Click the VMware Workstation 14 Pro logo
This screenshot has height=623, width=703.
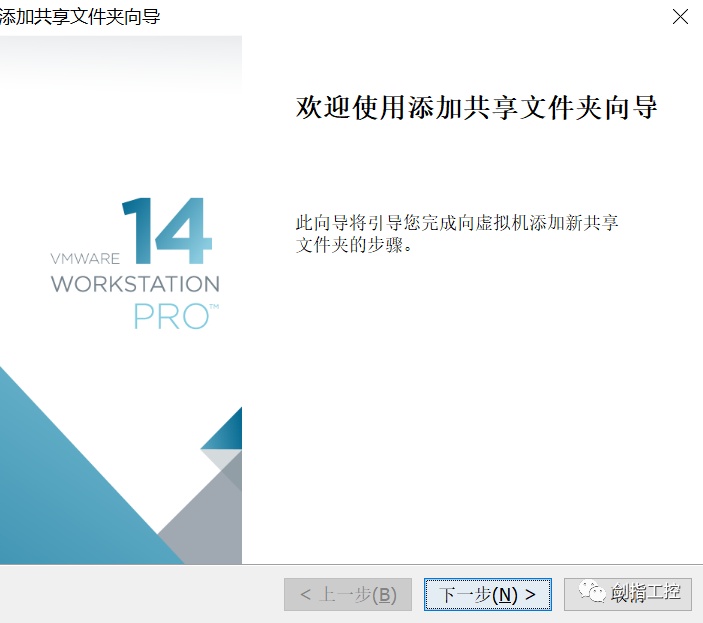coord(135,263)
